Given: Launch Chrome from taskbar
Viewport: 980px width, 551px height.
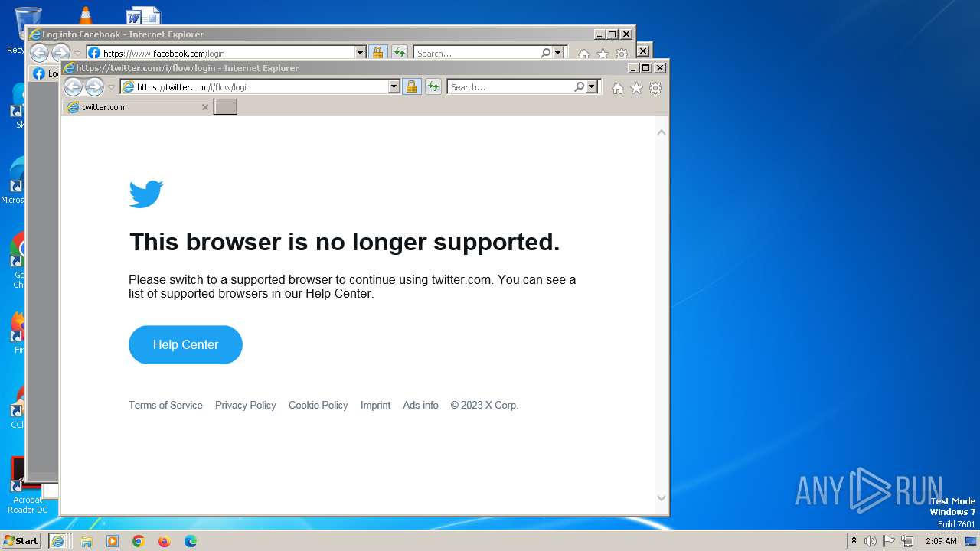Looking at the screenshot, I should click(x=139, y=541).
